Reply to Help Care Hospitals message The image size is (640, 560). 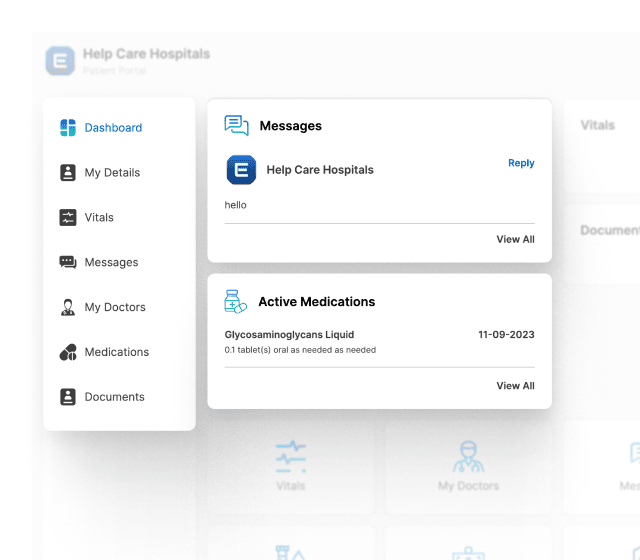[x=521, y=163]
